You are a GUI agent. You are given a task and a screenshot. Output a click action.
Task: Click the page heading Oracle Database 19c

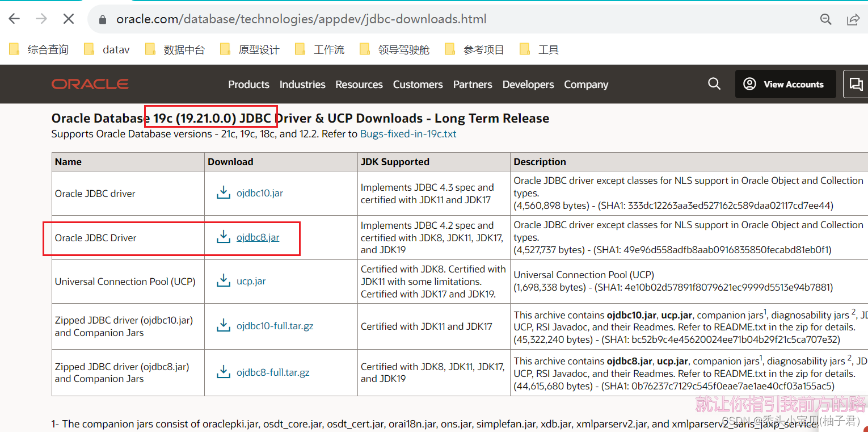(x=300, y=118)
